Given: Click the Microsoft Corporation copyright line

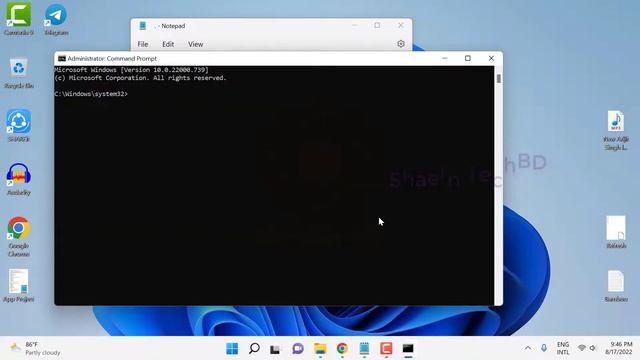Looking at the screenshot, I should [140, 78].
